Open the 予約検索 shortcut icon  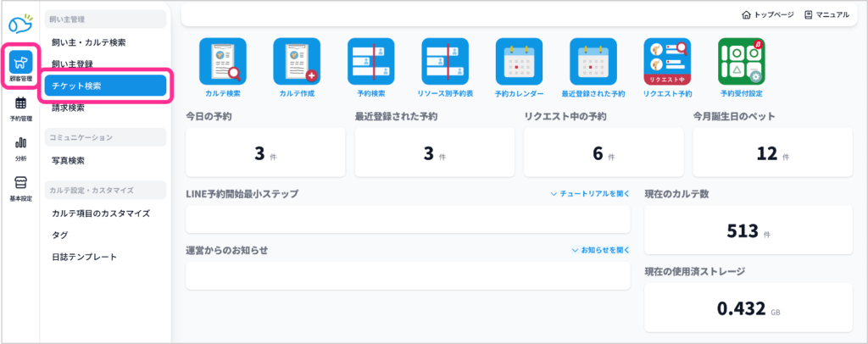click(x=370, y=62)
